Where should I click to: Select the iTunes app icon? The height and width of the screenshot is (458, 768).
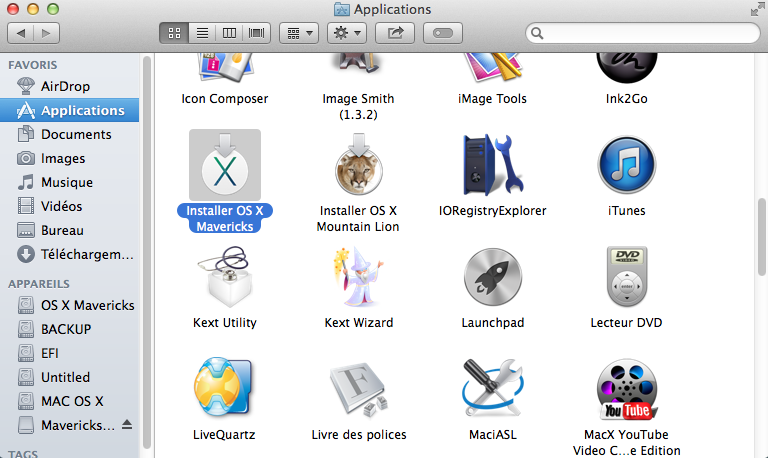[626, 165]
